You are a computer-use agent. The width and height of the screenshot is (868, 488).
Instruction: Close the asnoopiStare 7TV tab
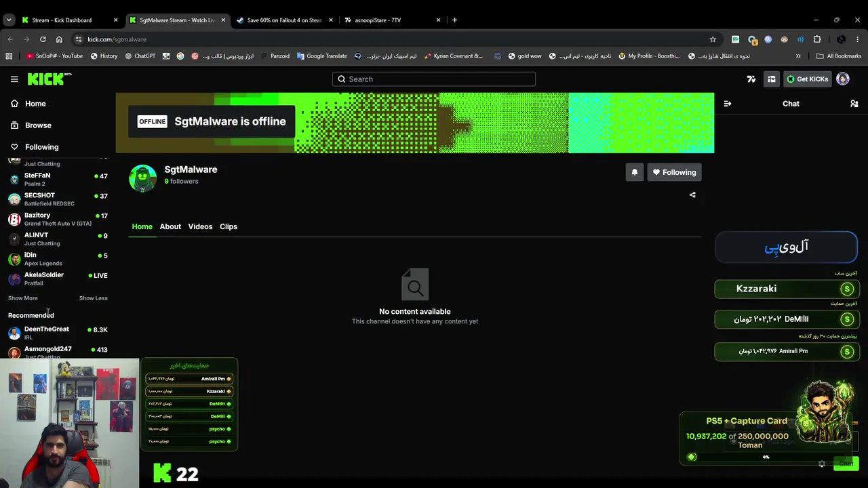tap(439, 20)
